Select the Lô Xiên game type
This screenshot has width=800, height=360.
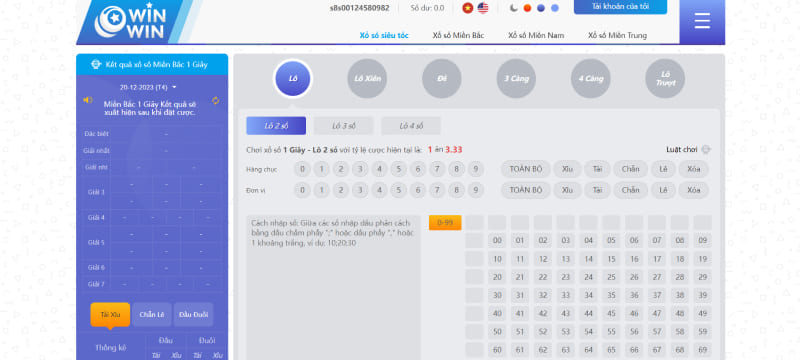[x=367, y=79]
